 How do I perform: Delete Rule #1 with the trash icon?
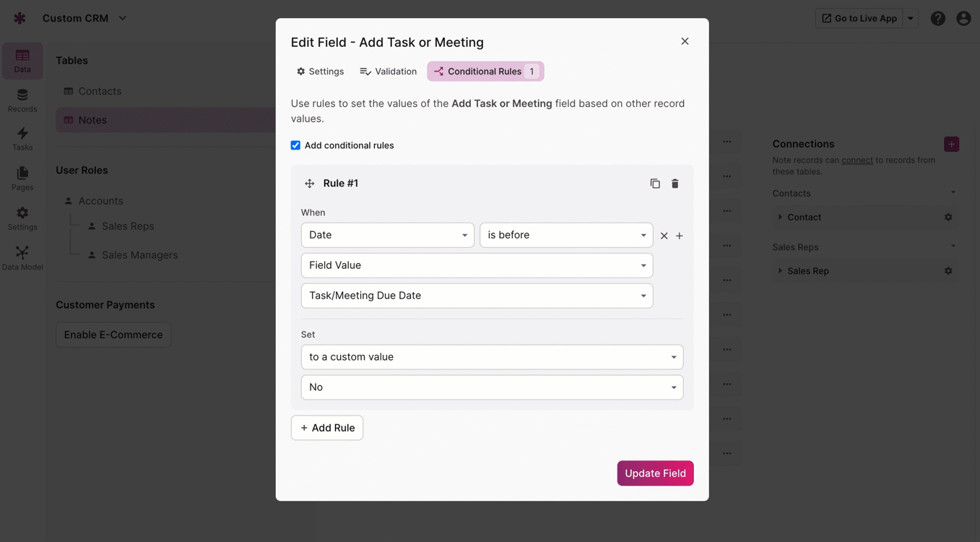tap(675, 184)
